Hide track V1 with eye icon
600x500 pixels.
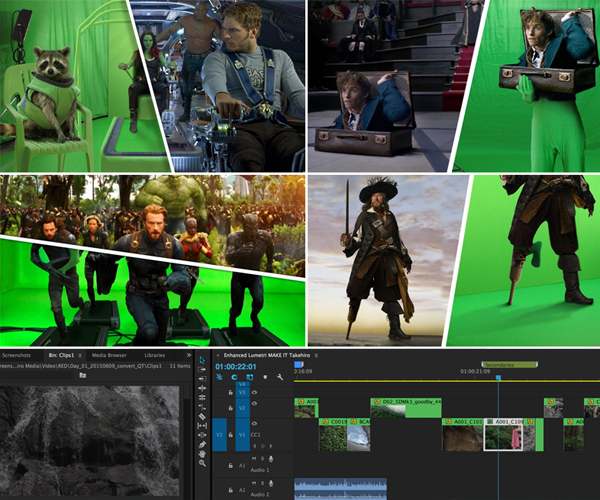[254, 423]
